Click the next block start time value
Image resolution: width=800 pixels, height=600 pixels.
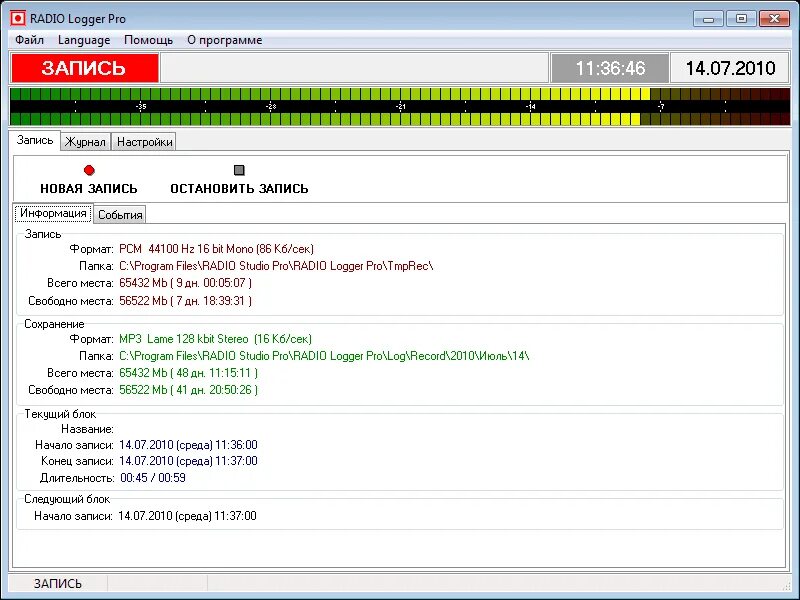(x=187, y=516)
